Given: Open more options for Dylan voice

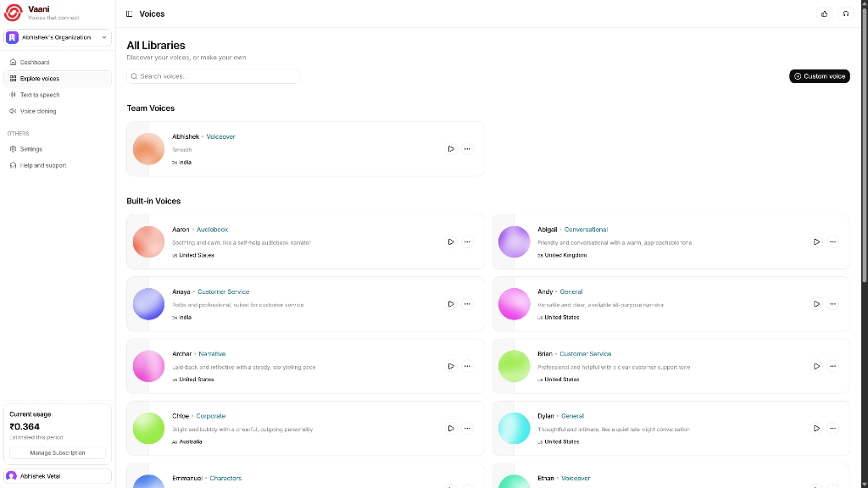Looking at the screenshot, I should [832, 428].
